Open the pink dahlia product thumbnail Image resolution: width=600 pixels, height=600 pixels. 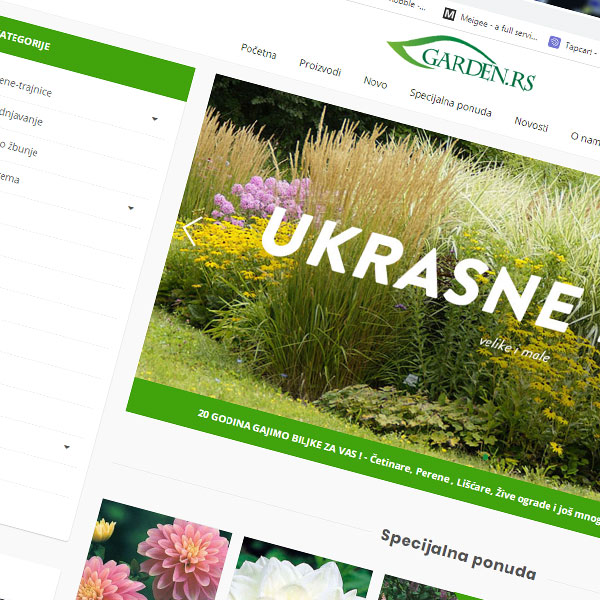click(153, 553)
